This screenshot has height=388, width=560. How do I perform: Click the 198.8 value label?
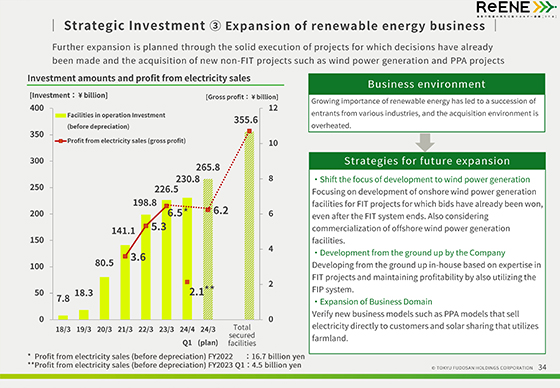click(x=145, y=203)
